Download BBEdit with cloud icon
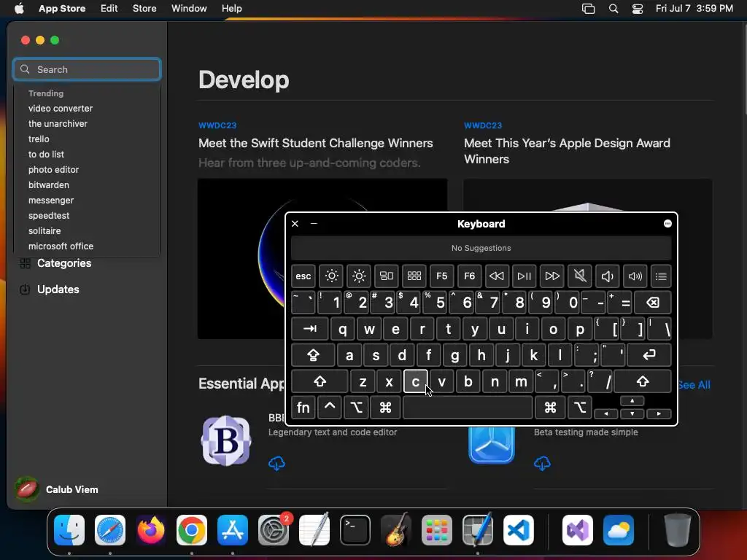 click(x=276, y=463)
